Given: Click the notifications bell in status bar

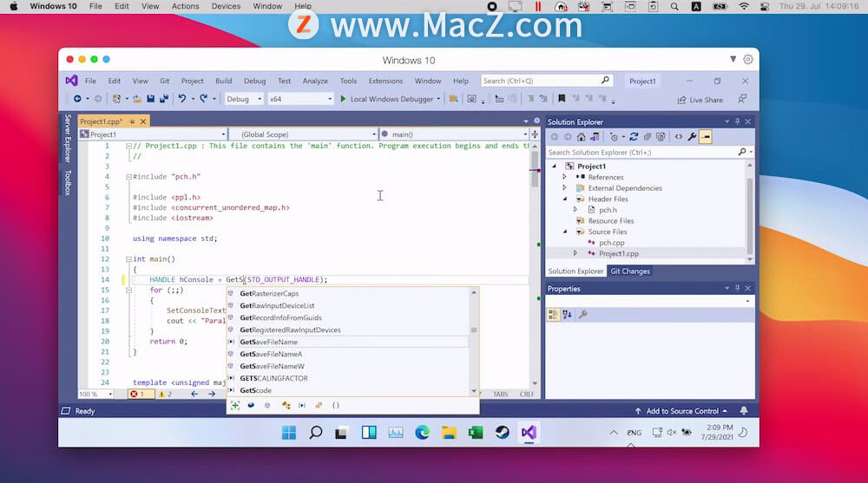Looking at the screenshot, I should pyautogui.click(x=744, y=410).
